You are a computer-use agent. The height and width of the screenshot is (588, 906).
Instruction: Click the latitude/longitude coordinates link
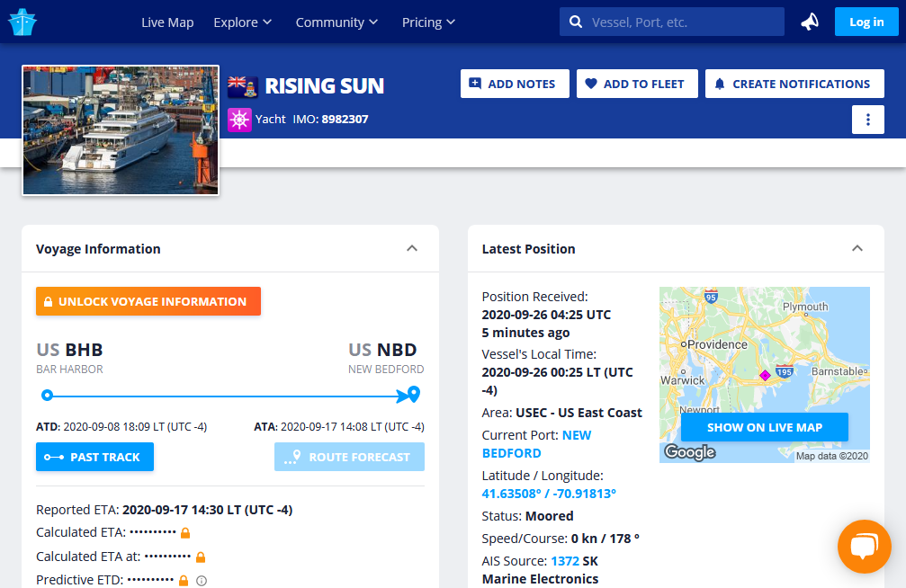pyautogui.click(x=549, y=494)
